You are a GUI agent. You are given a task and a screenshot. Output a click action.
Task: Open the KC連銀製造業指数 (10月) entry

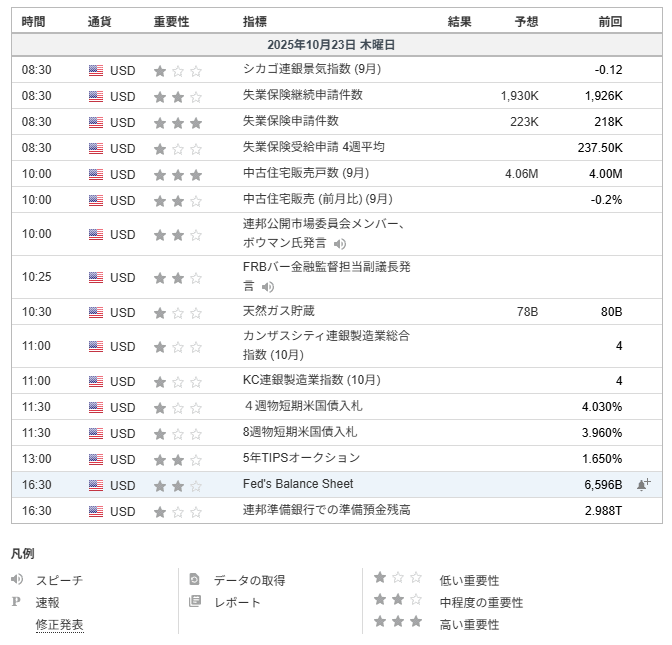point(311,381)
